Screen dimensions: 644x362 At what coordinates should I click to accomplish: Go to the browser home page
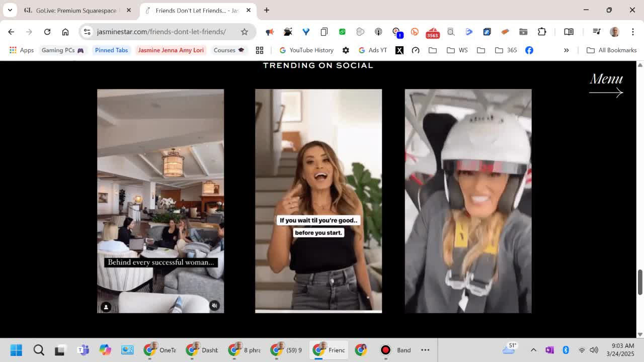pos(65,32)
